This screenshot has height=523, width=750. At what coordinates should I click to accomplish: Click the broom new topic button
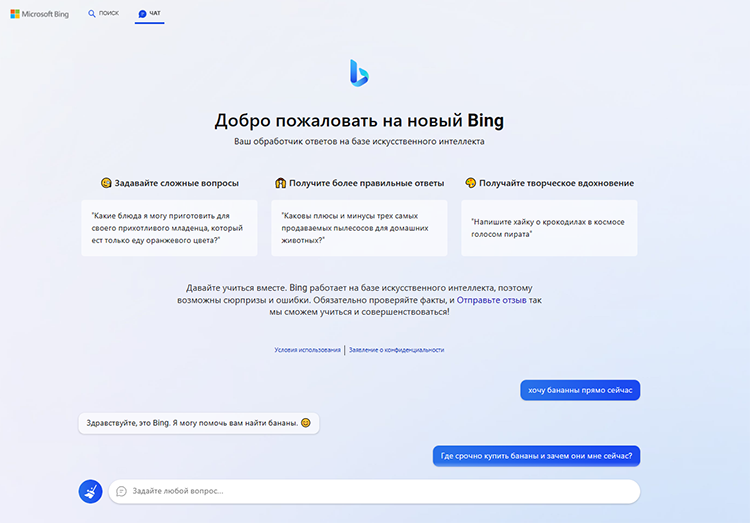pyautogui.click(x=90, y=491)
